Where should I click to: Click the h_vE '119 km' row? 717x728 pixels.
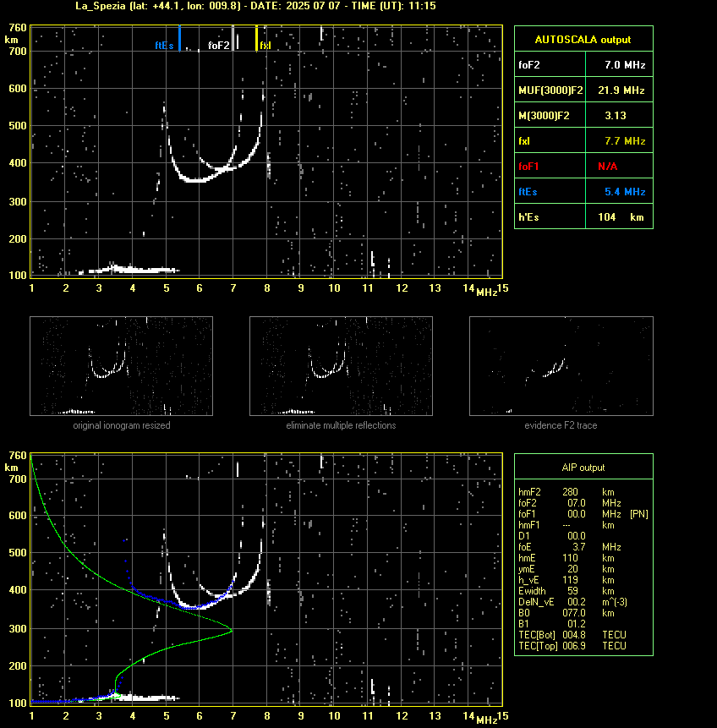coord(566,580)
